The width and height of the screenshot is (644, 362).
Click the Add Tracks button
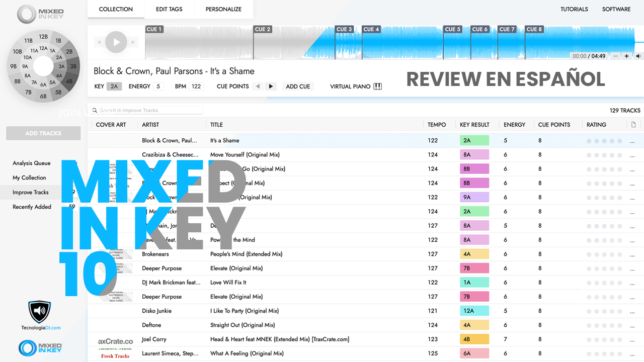click(43, 133)
